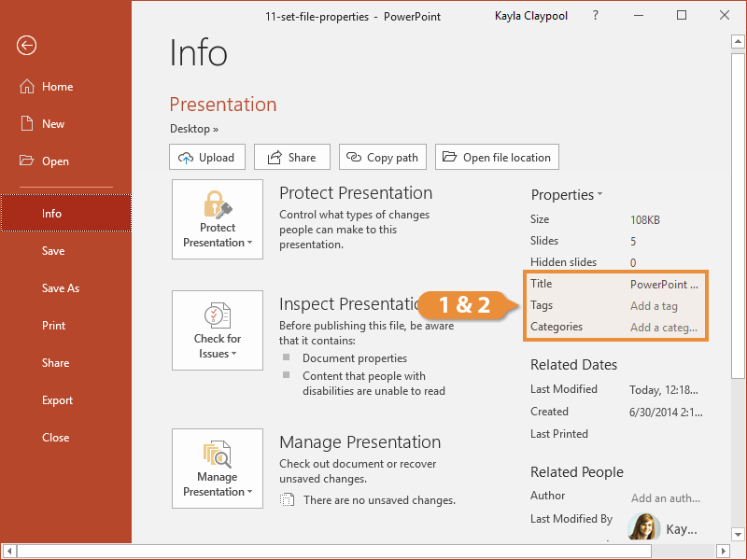Image resolution: width=747 pixels, height=560 pixels.
Task: Click the Add an author field
Action: coord(664,498)
